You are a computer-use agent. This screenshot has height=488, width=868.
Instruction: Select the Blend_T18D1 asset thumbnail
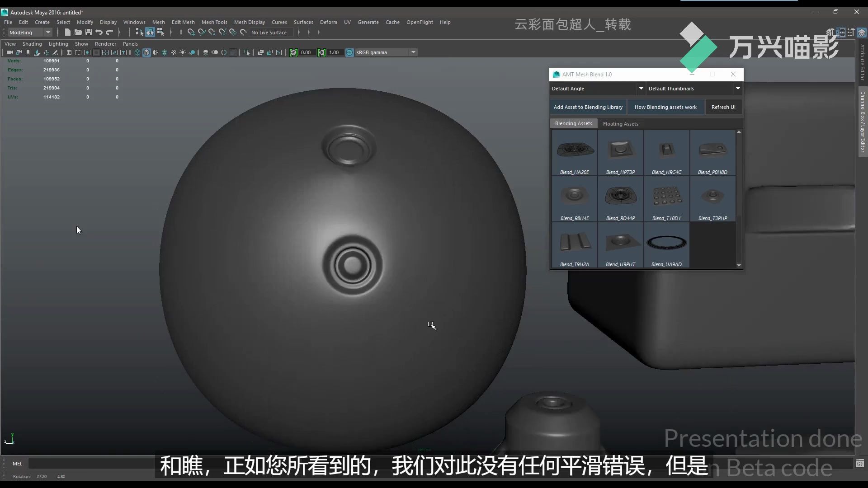[666, 199]
